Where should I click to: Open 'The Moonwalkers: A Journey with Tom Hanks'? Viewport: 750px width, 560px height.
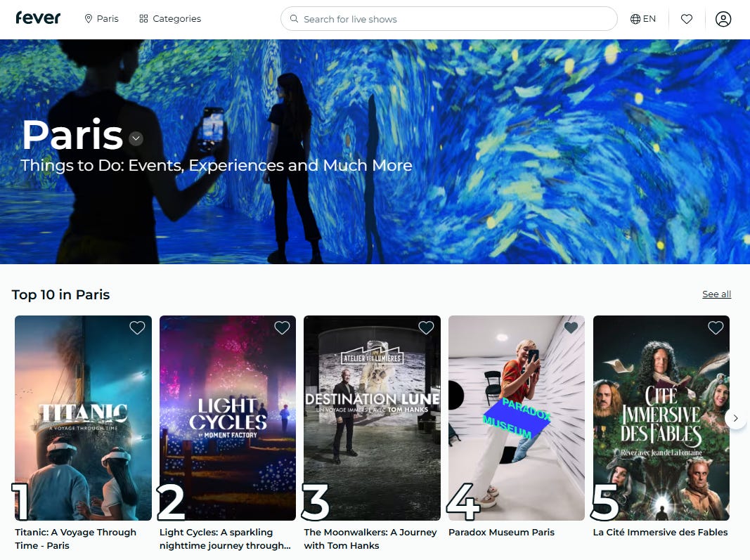[370, 538]
